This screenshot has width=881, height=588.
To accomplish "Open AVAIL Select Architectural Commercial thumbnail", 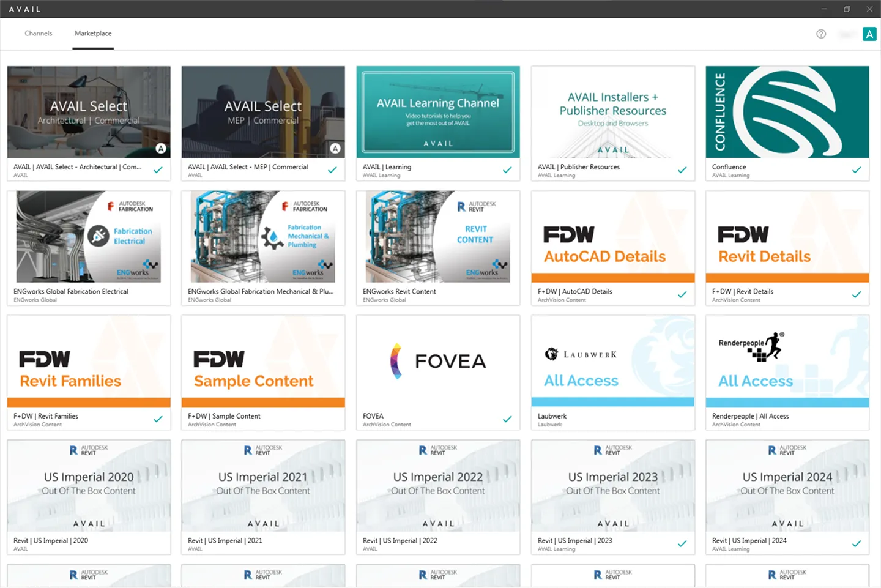I will [89, 112].
